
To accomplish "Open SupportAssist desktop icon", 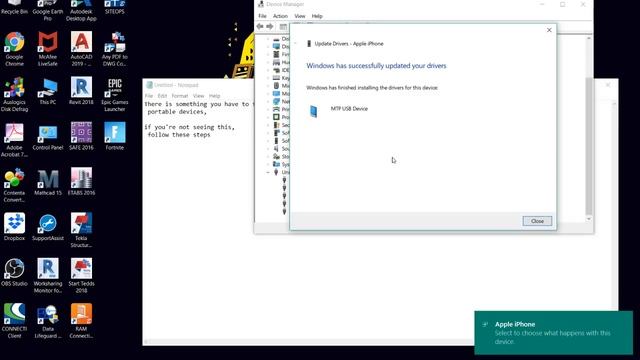I will pos(48,227).
